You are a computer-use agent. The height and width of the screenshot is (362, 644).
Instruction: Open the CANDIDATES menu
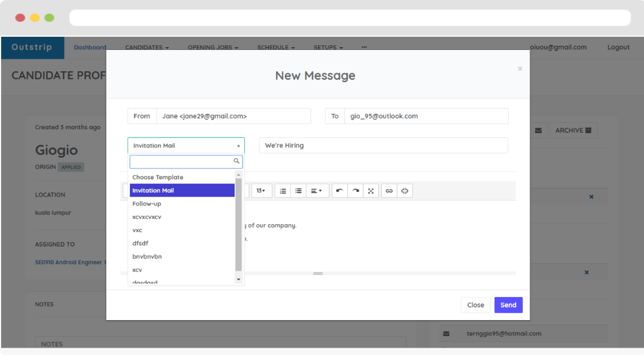[x=147, y=48]
